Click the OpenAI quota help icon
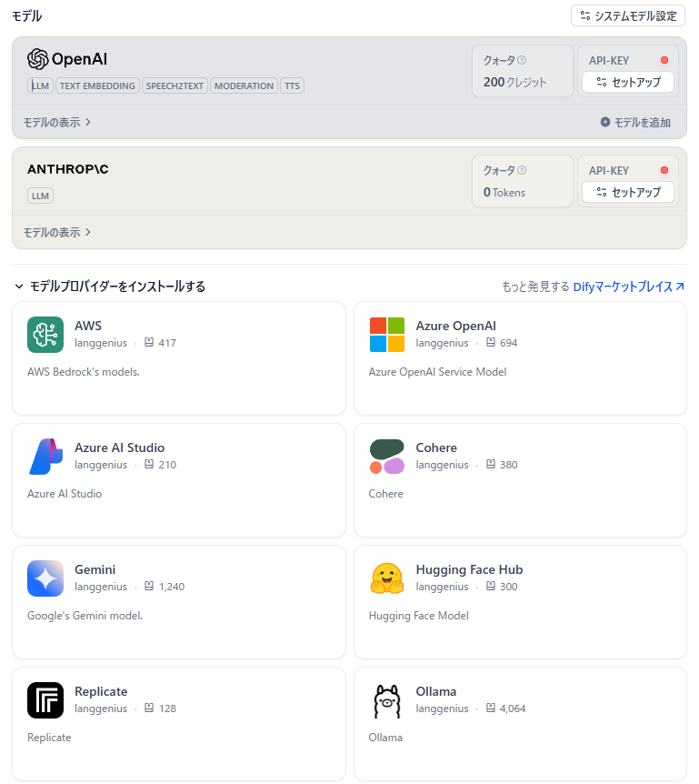 [x=522, y=60]
